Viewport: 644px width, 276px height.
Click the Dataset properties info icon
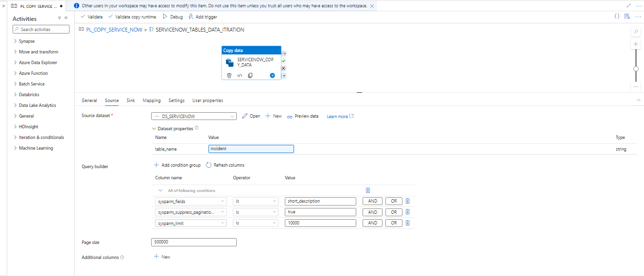point(197,128)
